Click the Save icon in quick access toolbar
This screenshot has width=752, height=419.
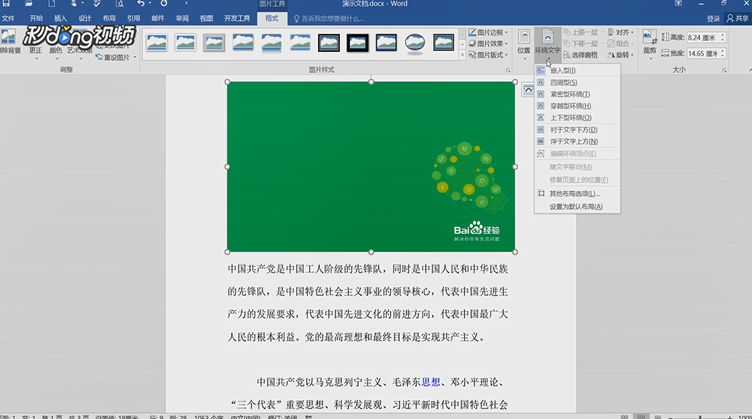(x=6, y=3)
